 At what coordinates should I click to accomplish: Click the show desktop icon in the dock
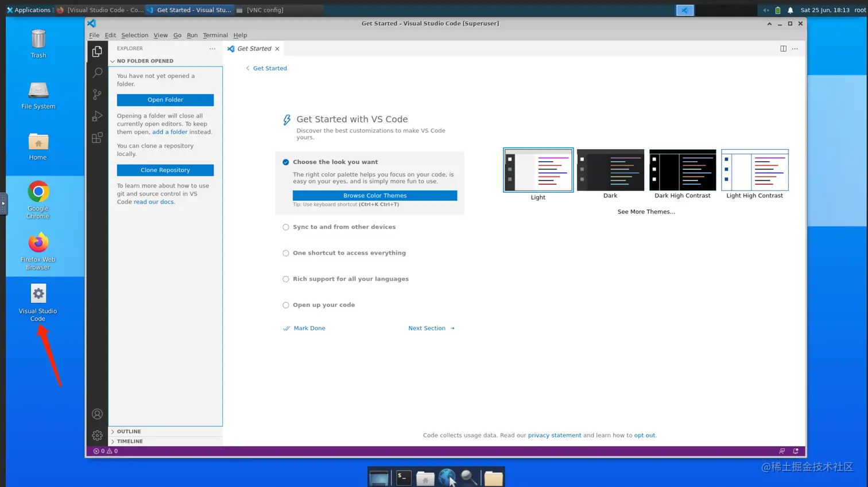tap(379, 477)
